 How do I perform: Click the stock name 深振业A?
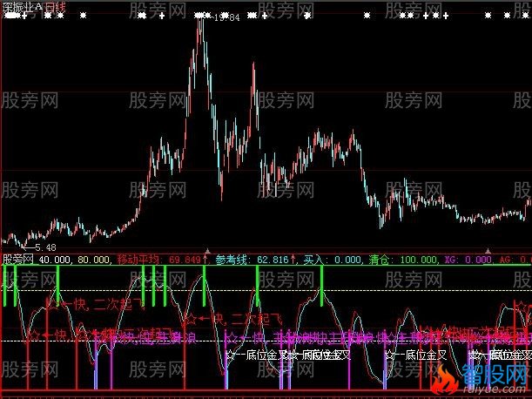(23, 7)
